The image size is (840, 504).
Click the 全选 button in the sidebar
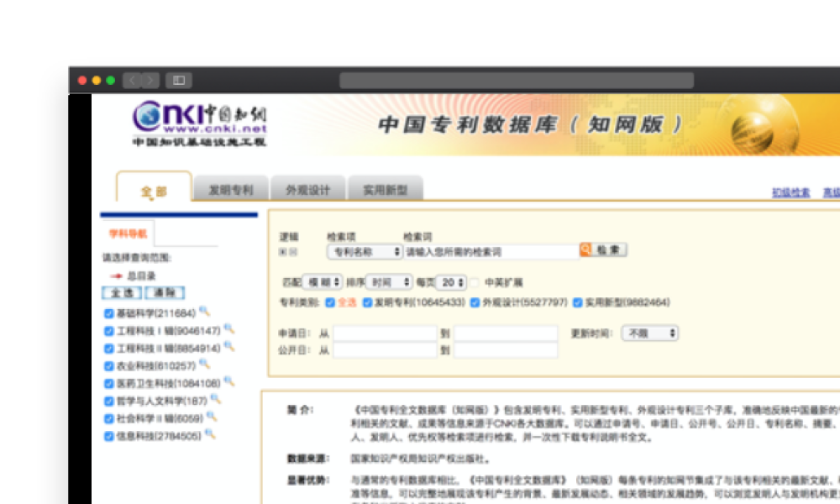pos(122,293)
